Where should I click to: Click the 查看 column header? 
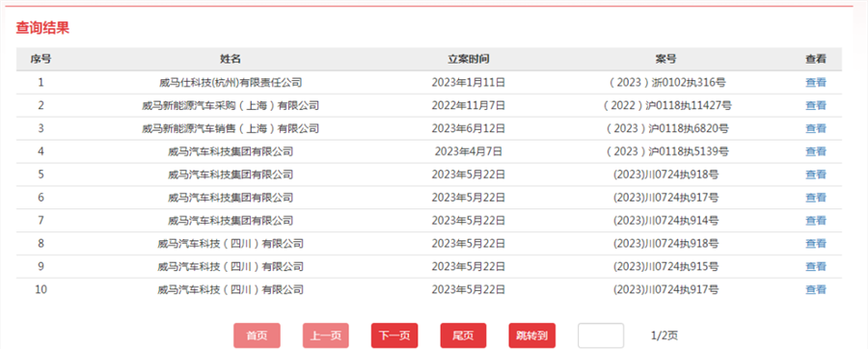point(815,59)
